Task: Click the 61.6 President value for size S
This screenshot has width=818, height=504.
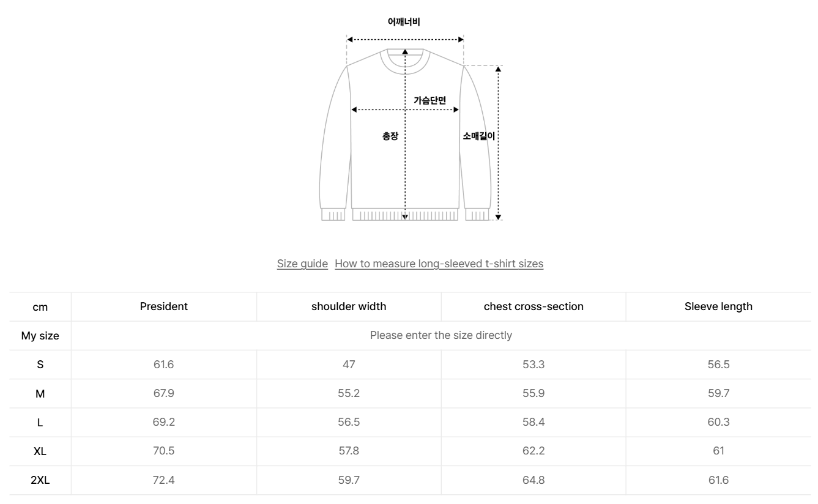Action: (164, 365)
